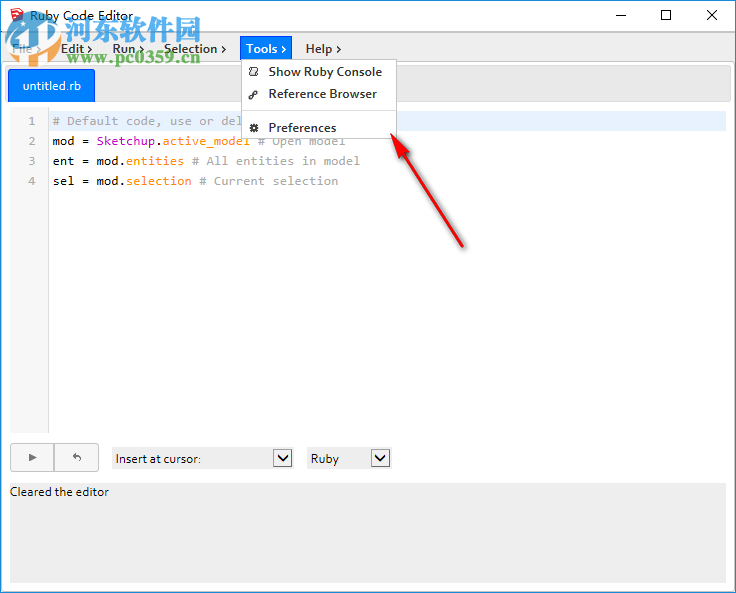Click the undo arrow button
736x593 pixels.
click(x=77, y=457)
